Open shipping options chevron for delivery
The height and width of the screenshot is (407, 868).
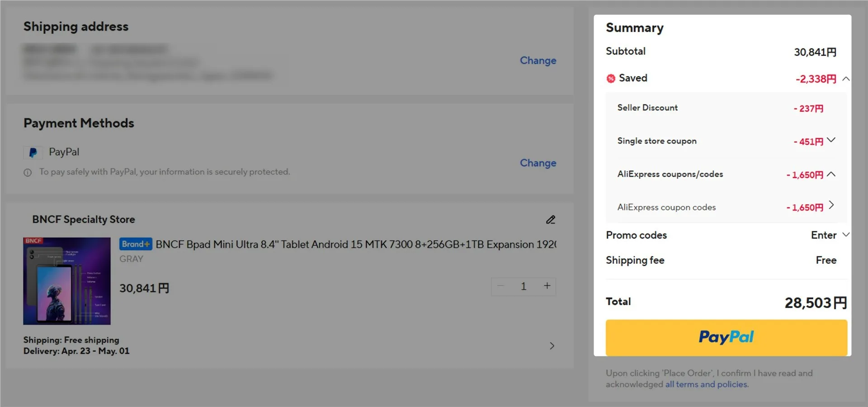(x=552, y=346)
